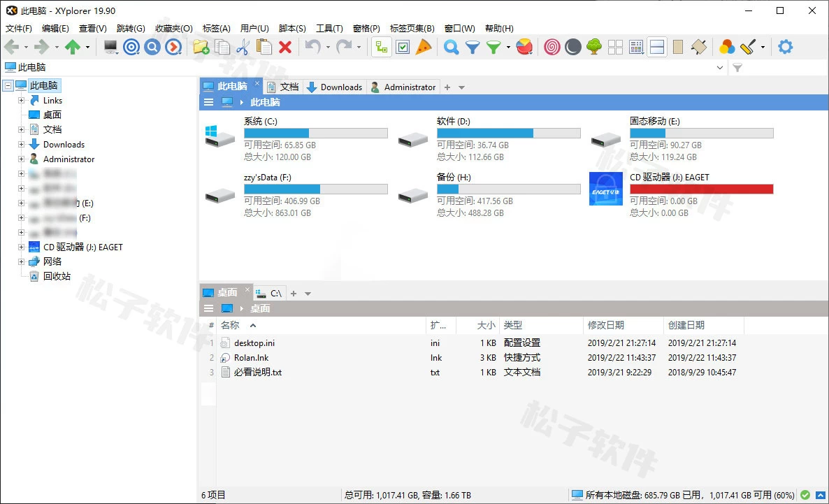Screen dimensions: 829x504
Task: Toggle the green checkmark in status bar
Action: coord(805,495)
